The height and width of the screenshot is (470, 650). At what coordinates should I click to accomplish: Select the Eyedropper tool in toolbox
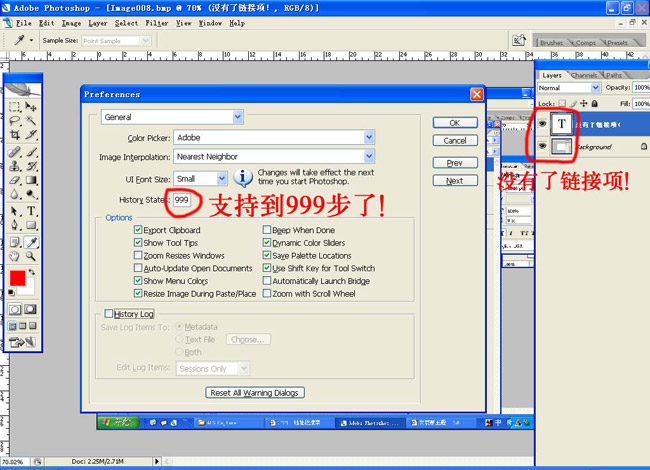[31, 242]
